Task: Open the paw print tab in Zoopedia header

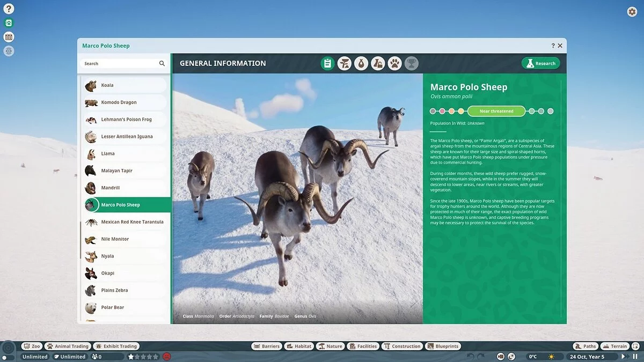Action: pyautogui.click(x=394, y=64)
